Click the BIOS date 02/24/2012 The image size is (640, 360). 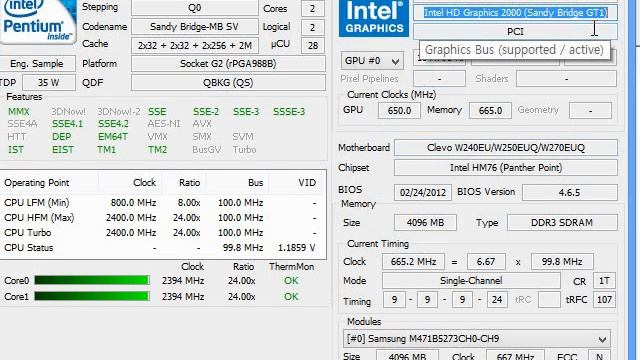click(423, 192)
